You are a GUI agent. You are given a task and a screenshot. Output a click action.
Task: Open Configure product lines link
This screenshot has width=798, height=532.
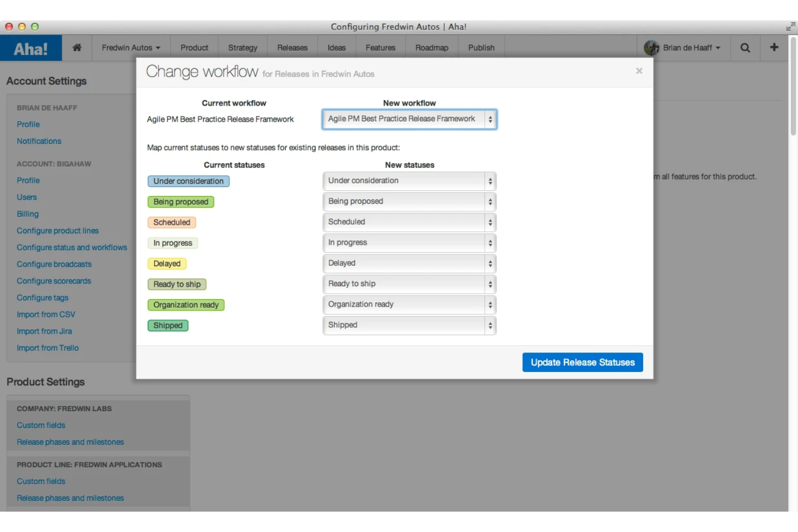[x=58, y=231]
